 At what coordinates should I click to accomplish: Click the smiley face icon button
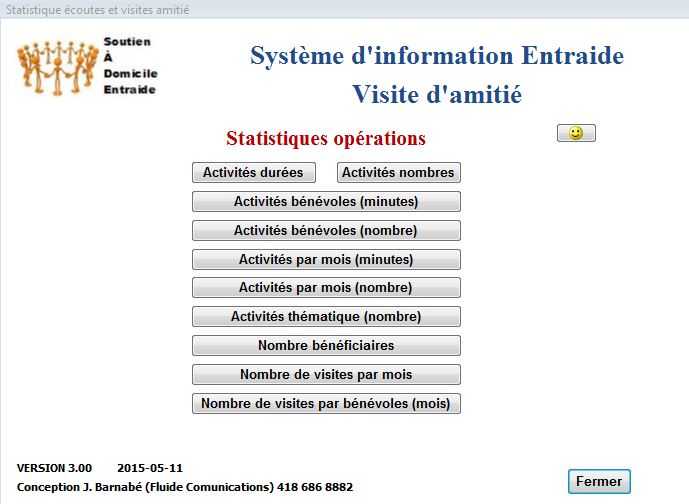coord(576,133)
